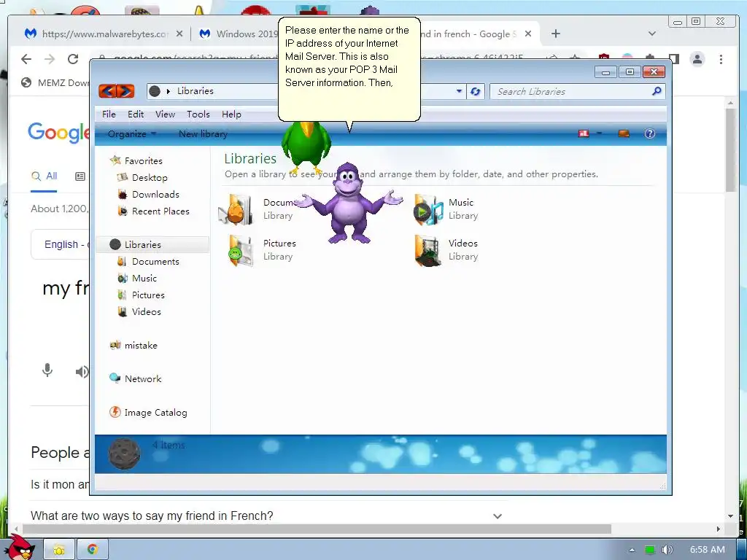The width and height of the screenshot is (747, 560).
Task: Select Libraries in navigation pane
Action: (x=152, y=244)
